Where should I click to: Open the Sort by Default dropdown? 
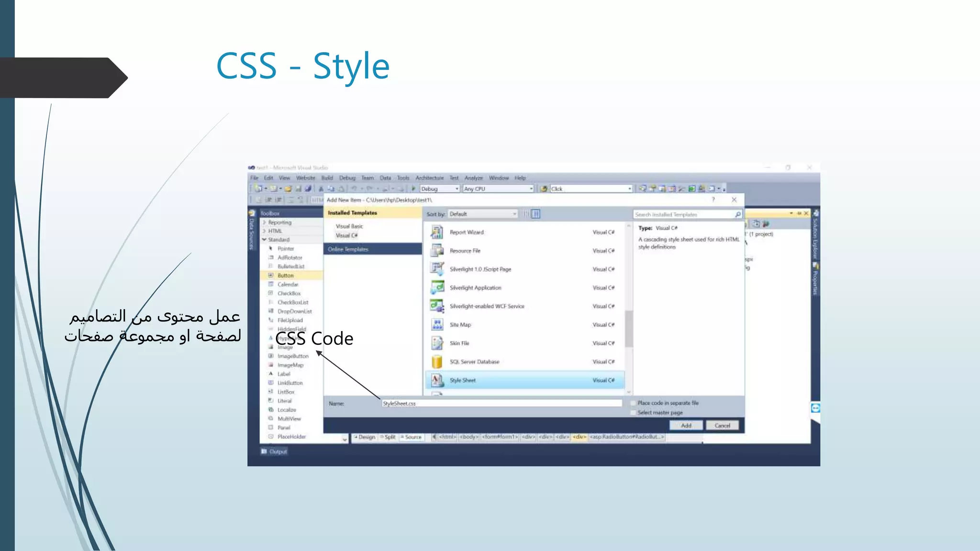point(483,214)
